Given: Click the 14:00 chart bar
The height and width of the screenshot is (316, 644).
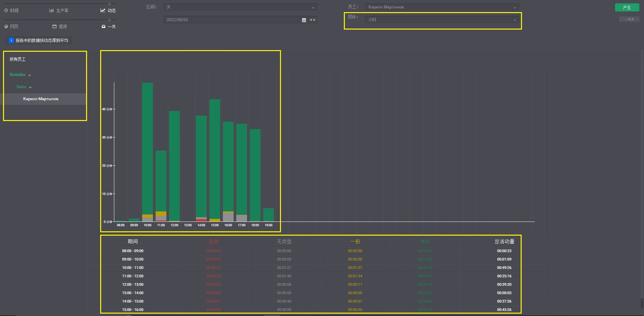Looking at the screenshot, I should (201, 168).
